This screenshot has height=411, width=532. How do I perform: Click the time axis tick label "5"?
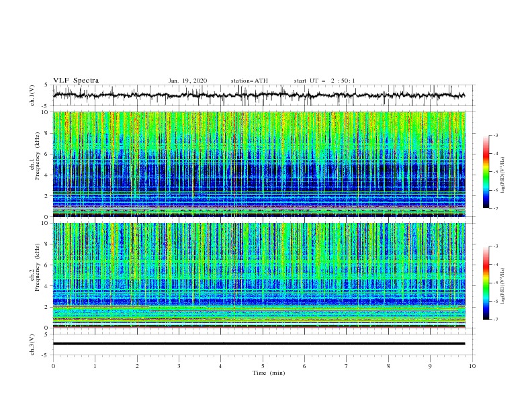263,366
